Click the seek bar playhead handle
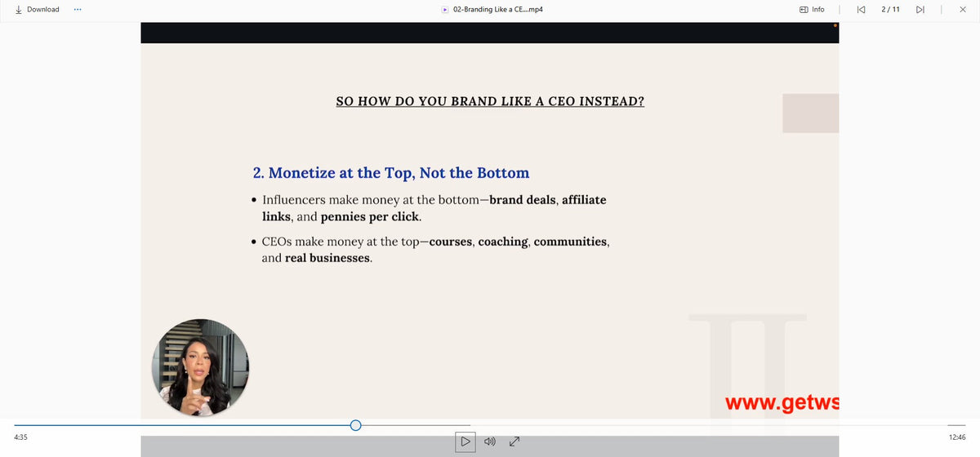The height and width of the screenshot is (457, 980). point(355,425)
